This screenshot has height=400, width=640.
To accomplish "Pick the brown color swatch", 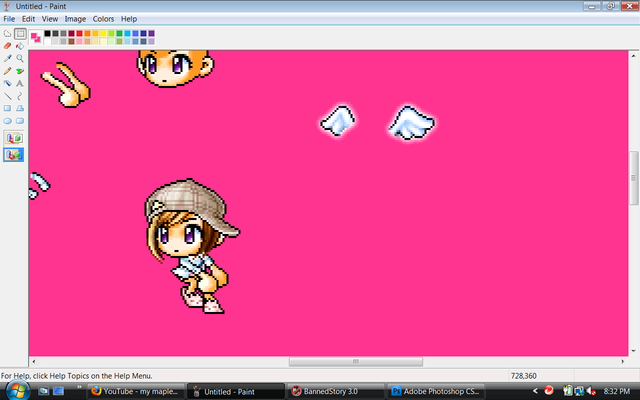I will pyautogui.click(x=71, y=41).
